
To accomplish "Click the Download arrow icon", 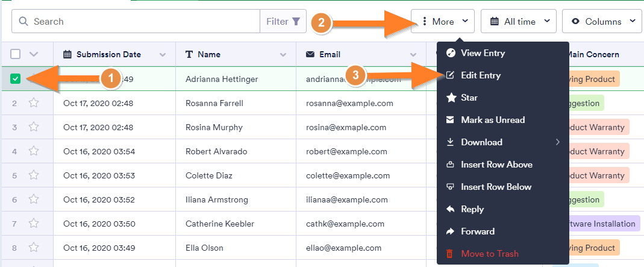I will 450,142.
